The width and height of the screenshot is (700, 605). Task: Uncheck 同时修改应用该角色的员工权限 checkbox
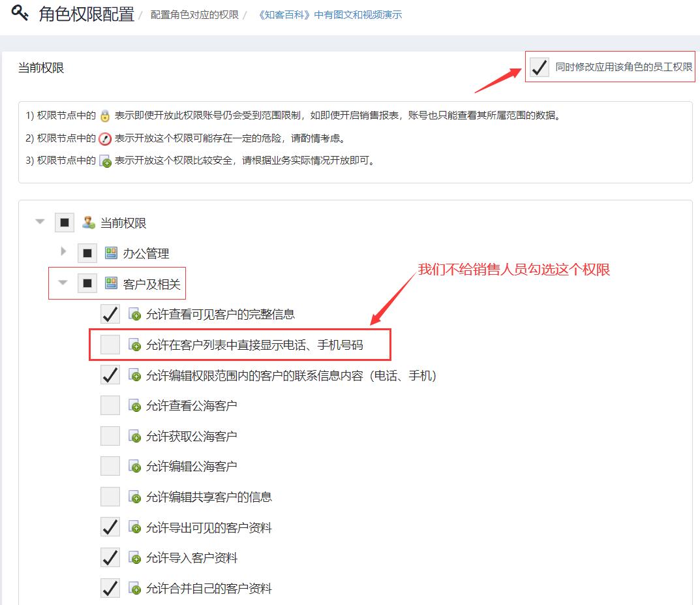539,67
